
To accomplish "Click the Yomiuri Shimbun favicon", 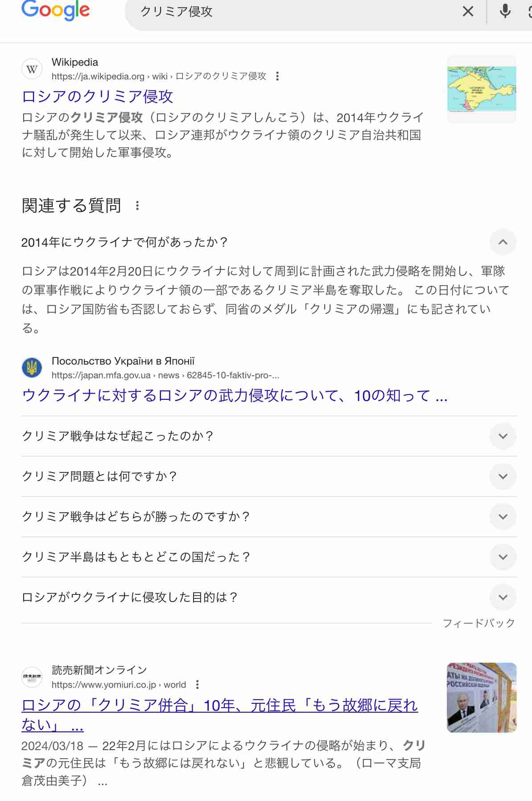I will click(x=32, y=677).
